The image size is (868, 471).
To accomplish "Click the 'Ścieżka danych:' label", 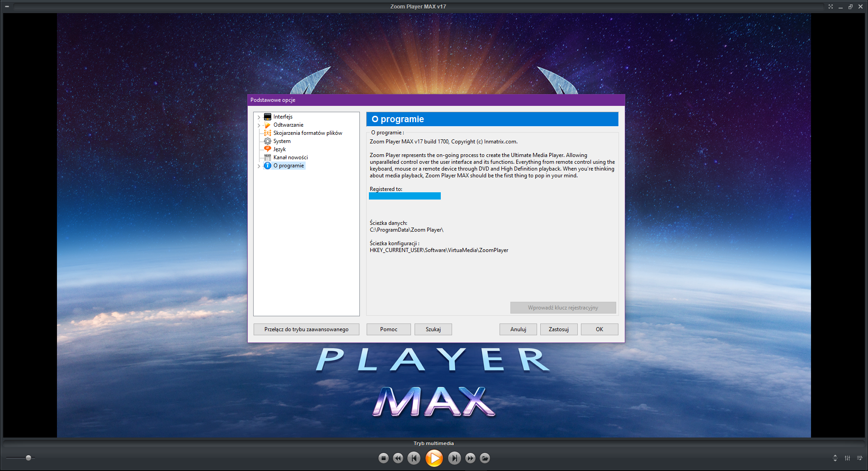I will [x=388, y=223].
